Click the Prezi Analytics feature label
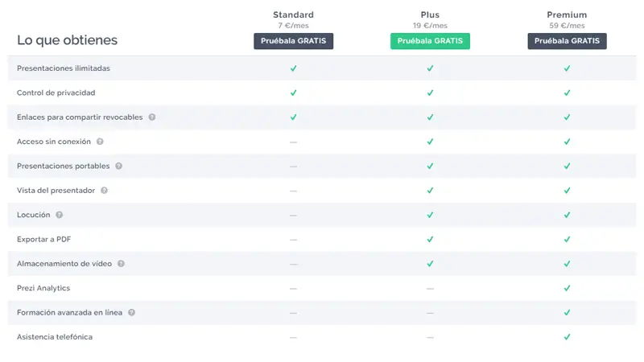 [43, 288]
